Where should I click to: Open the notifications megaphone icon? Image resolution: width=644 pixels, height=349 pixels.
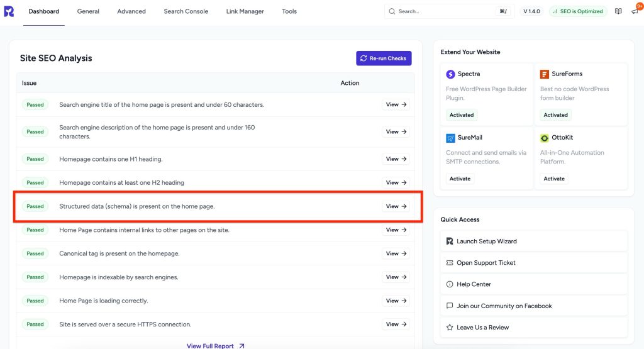(635, 11)
